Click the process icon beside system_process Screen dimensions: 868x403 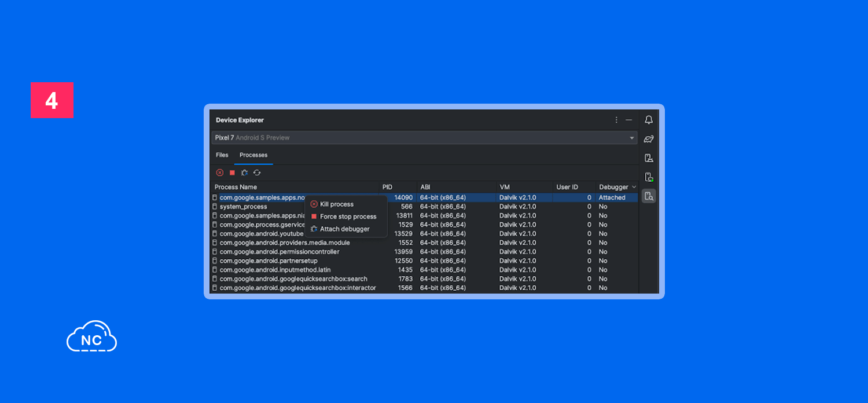pyautogui.click(x=215, y=207)
